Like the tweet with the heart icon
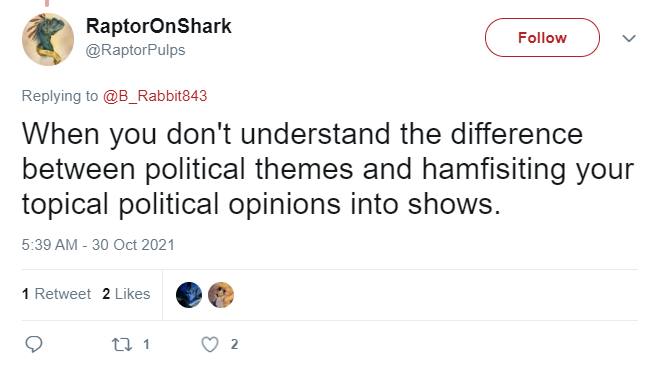This screenshot has width=662, height=379. coord(210,344)
